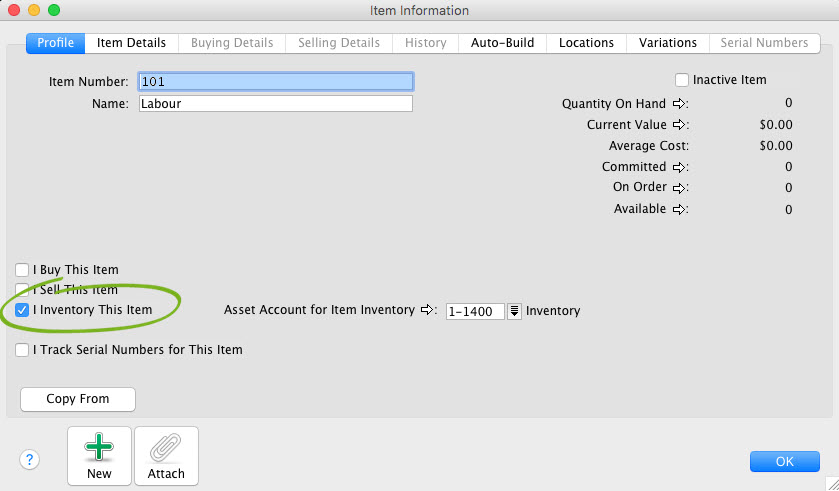The image size is (839, 491).
Task: Open the Auto-Build tab
Action: [502, 43]
